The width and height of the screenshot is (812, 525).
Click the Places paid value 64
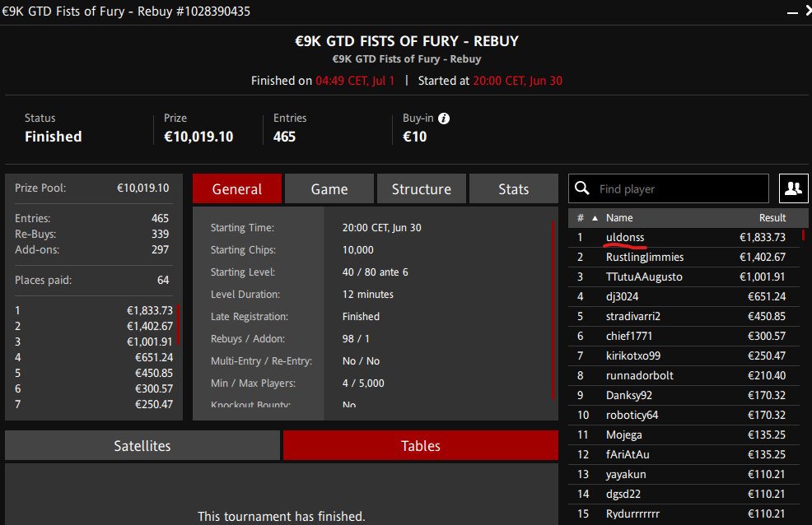point(163,280)
